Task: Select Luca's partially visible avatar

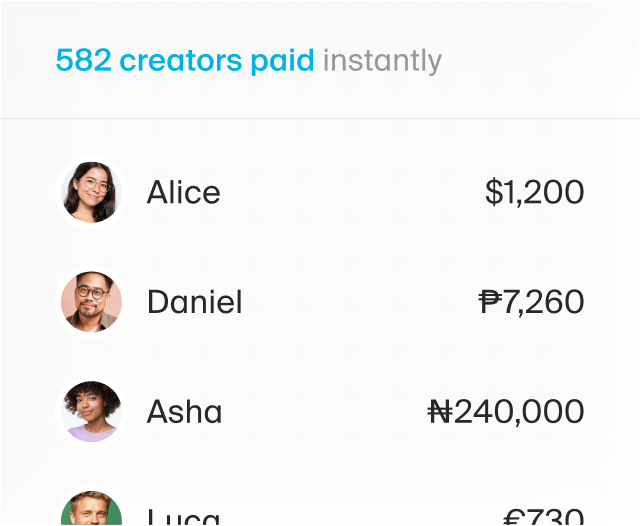Action: [91, 510]
